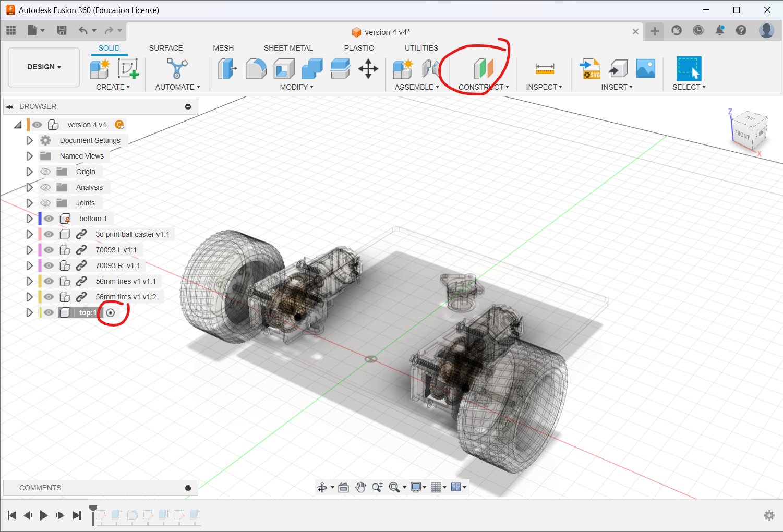Open the DESIGN workspace dropdown
Image resolution: width=783 pixels, height=532 pixels.
coord(44,67)
